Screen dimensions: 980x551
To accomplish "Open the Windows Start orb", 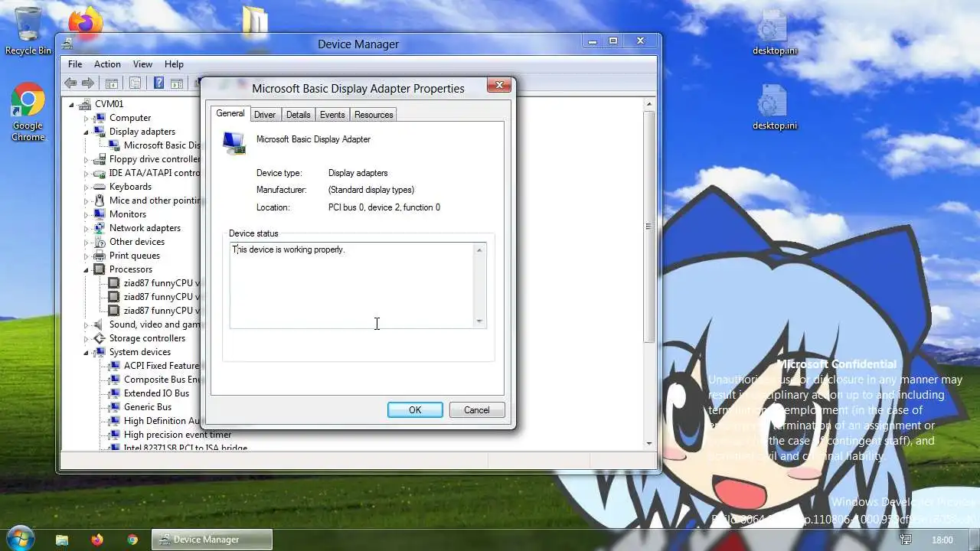I will 20,539.
